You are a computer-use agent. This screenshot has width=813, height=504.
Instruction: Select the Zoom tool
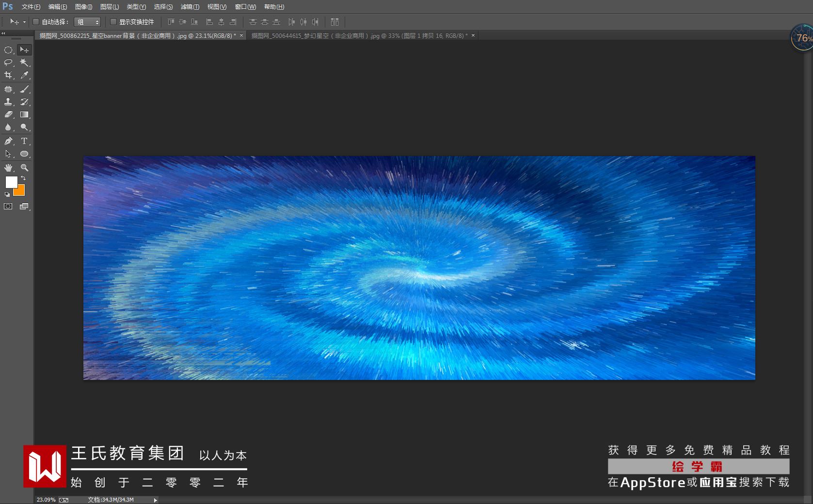pyautogui.click(x=24, y=168)
